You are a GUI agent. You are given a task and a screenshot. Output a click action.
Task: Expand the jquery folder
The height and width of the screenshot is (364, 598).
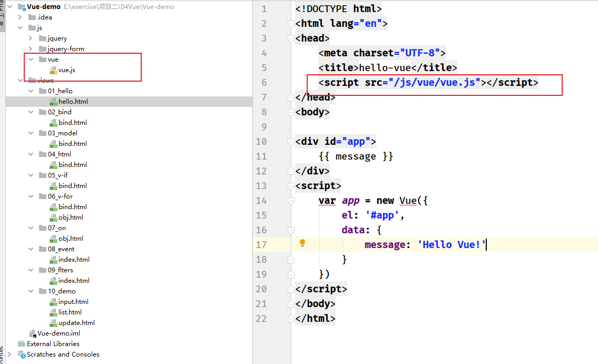(x=31, y=38)
